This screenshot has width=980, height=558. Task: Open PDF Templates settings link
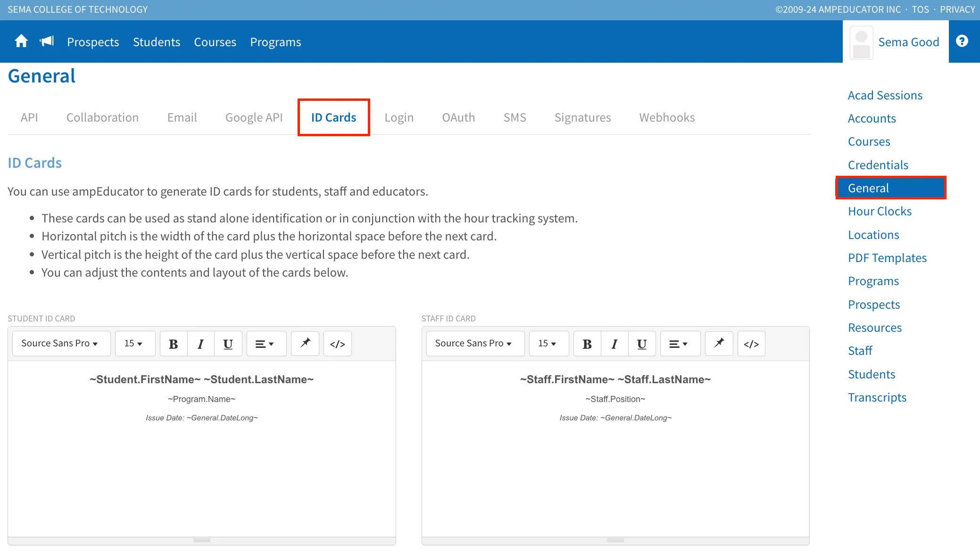[887, 258]
